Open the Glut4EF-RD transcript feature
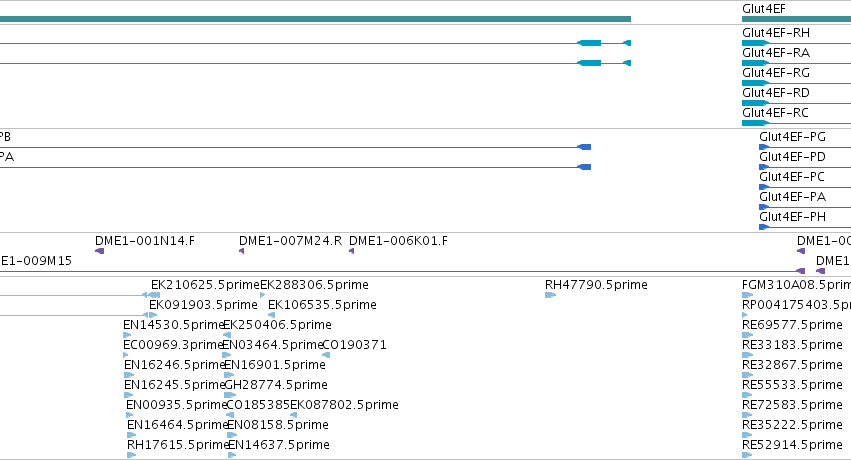851x460 pixels. tap(776, 93)
